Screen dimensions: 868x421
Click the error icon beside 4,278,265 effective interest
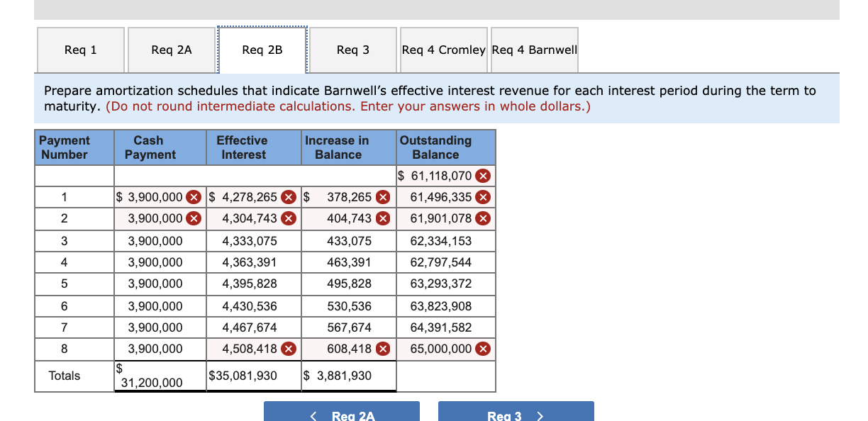pos(288,197)
